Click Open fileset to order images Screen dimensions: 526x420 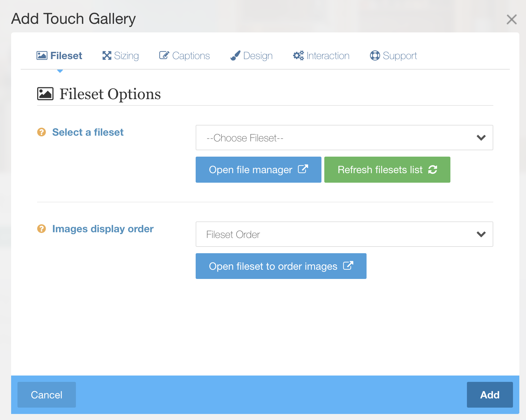click(x=281, y=266)
